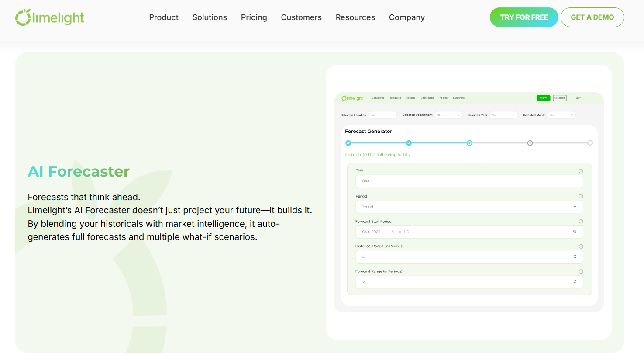This screenshot has height=361, width=644.
Task: Click the AI Forecaster heading
Action: [x=79, y=171]
